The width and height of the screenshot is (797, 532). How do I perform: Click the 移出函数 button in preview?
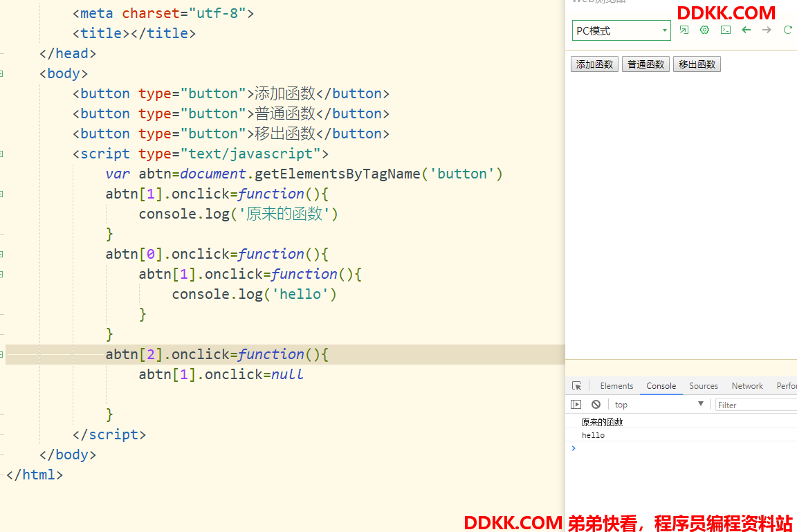697,64
